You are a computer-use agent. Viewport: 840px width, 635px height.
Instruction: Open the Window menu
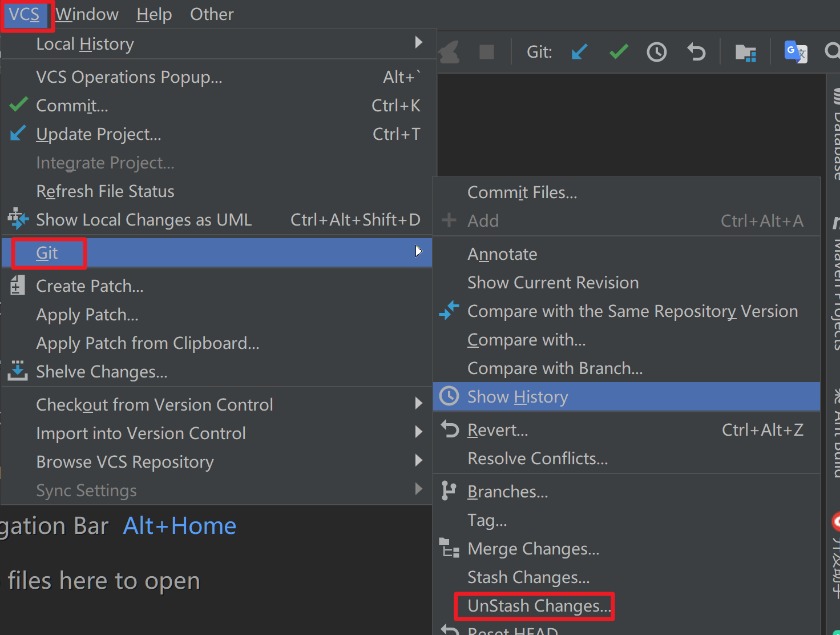point(87,14)
